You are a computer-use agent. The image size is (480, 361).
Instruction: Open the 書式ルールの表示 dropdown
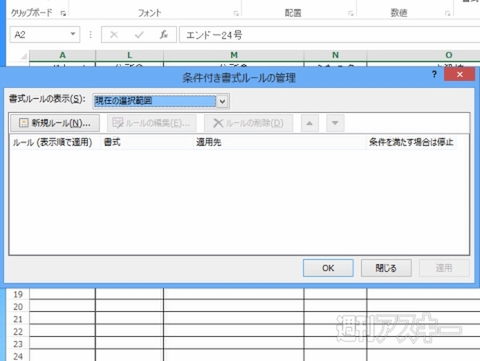pyautogui.click(x=223, y=101)
